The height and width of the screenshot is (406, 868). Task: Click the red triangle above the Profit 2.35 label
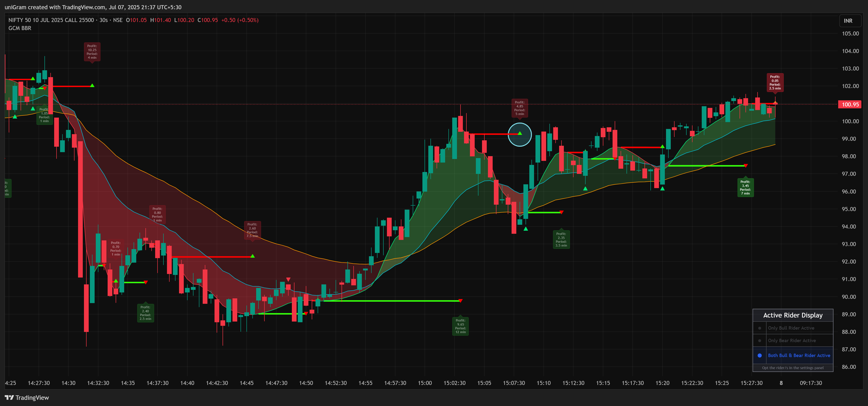tap(561, 212)
